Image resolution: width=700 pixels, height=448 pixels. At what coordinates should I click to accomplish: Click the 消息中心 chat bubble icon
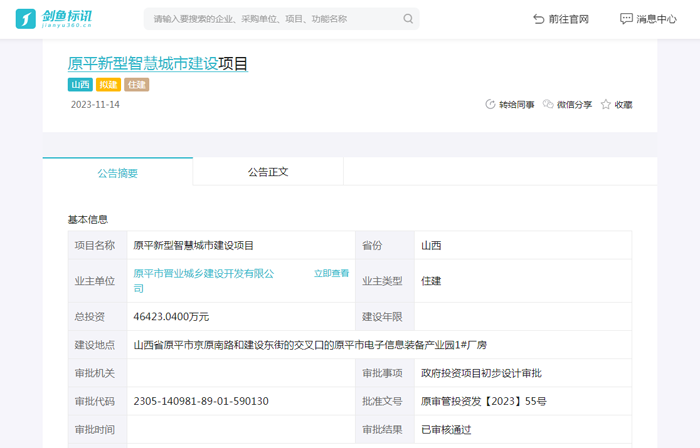626,19
